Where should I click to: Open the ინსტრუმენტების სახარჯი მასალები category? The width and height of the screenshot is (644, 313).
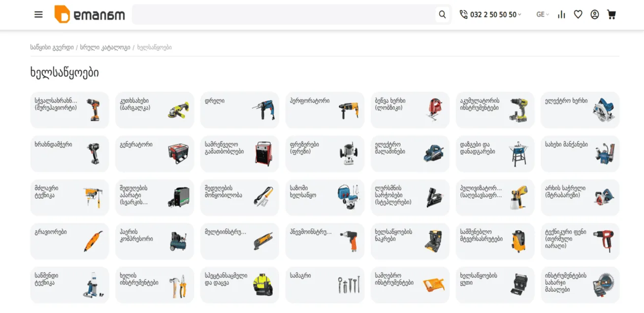[x=580, y=285]
